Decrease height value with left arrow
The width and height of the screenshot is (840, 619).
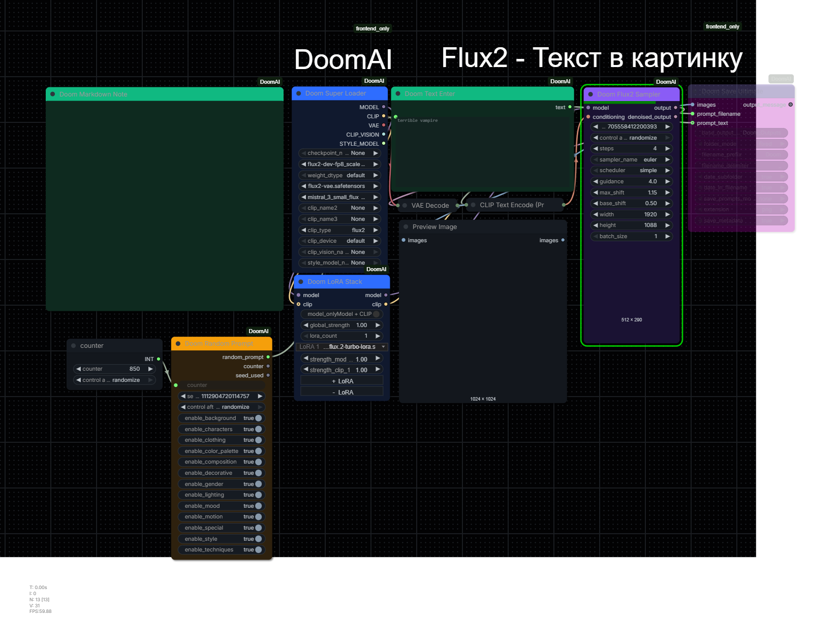(596, 225)
